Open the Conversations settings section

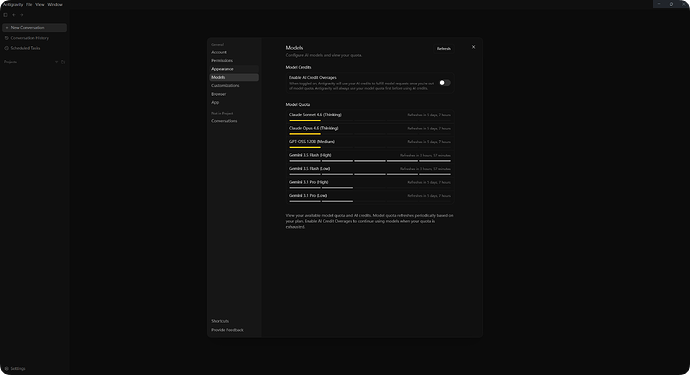coord(234,121)
